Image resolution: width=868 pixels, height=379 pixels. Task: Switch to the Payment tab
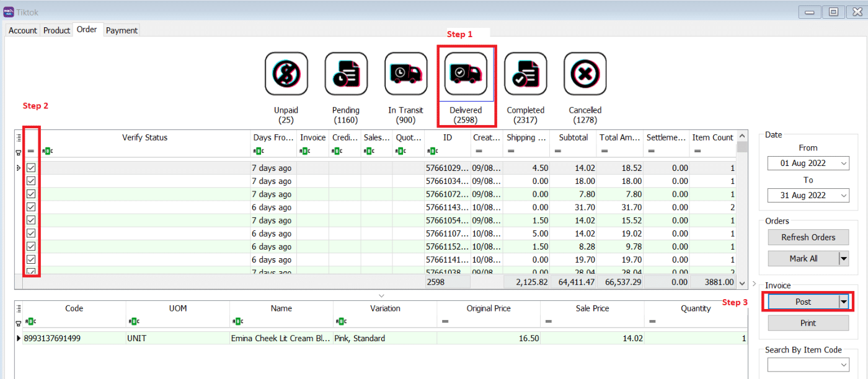[122, 30]
